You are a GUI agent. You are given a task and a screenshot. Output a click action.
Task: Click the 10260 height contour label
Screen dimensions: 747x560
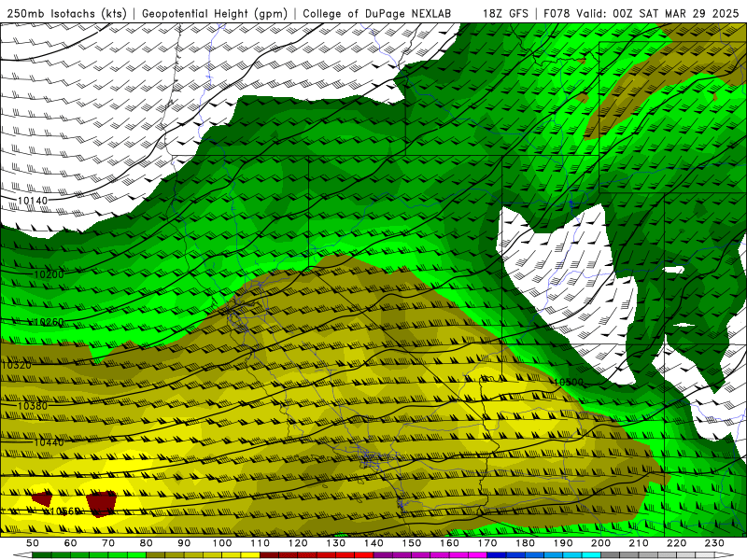pos(49,322)
